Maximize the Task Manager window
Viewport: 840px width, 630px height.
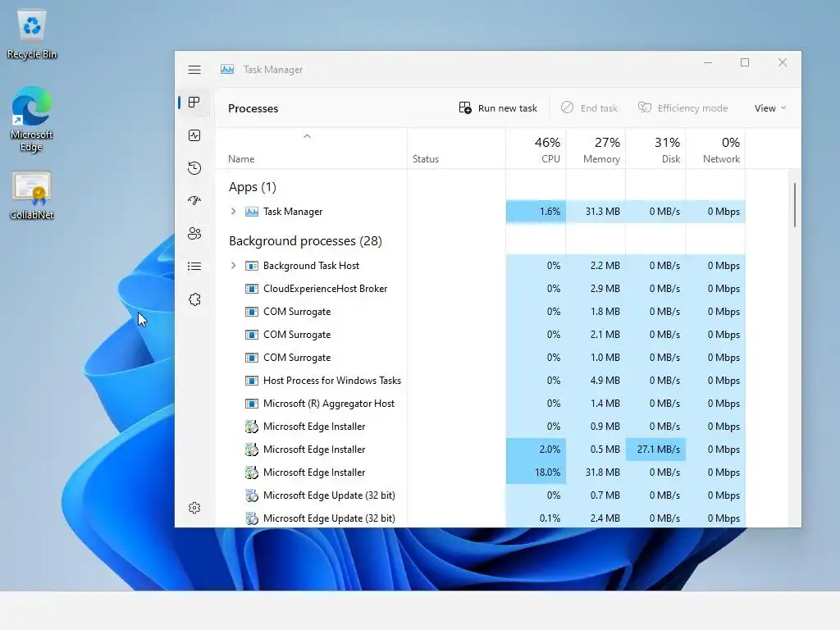click(745, 62)
